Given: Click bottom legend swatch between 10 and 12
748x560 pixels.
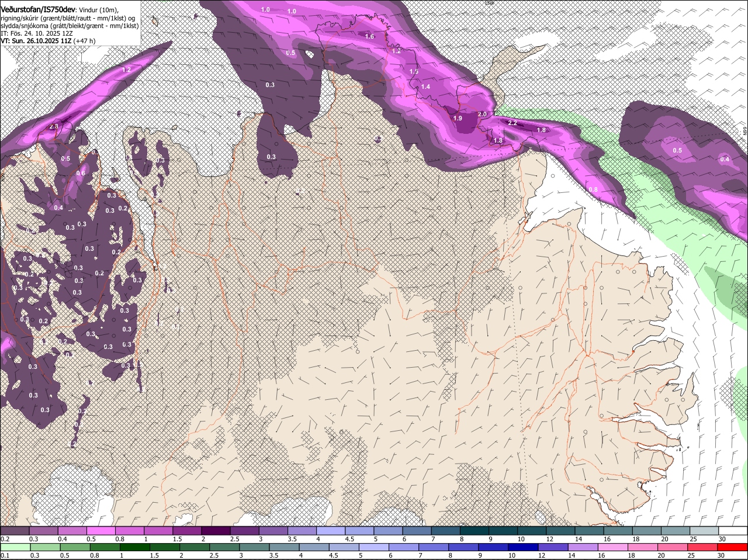Looking at the screenshot, I should [x=524, y=548].
